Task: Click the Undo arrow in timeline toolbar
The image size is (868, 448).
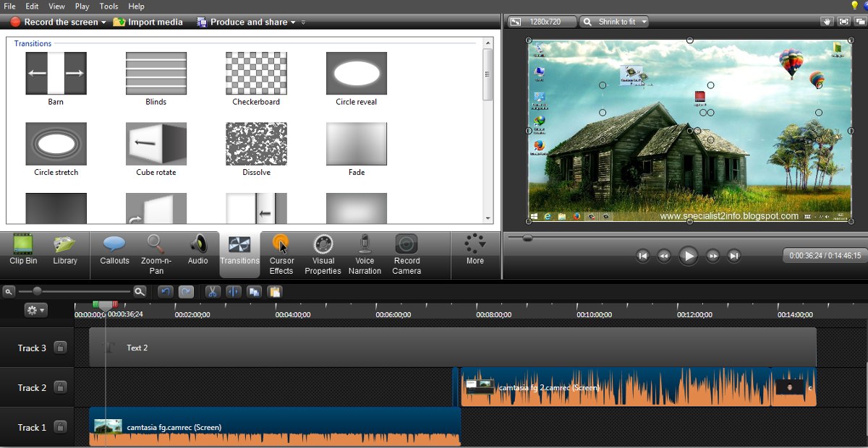Action: pyautogui.click(x=166, y=292)
